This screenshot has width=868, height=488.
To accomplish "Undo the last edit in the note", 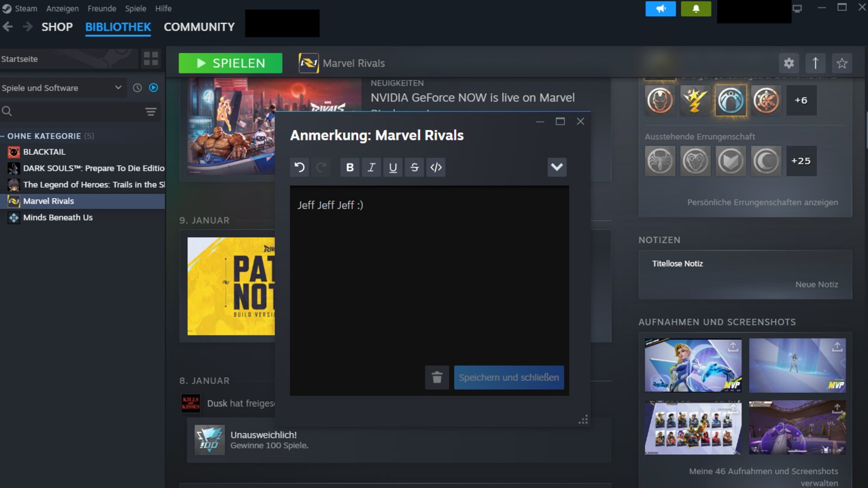I will tap(300, 167).
